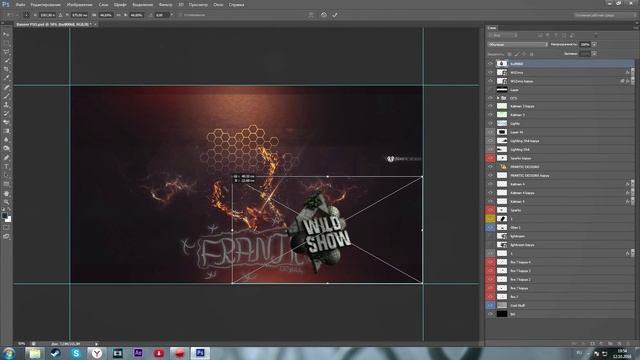
Task: Open the layer filter type dropdown
Action: [502, 36]
